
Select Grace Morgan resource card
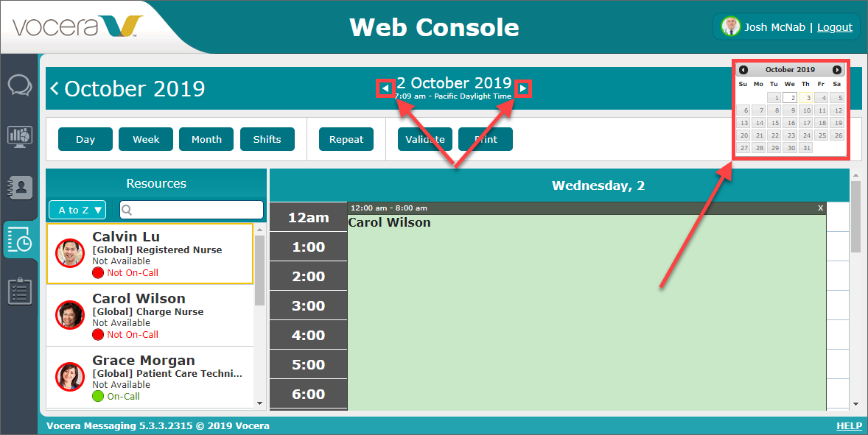click(x=150, y=378)
